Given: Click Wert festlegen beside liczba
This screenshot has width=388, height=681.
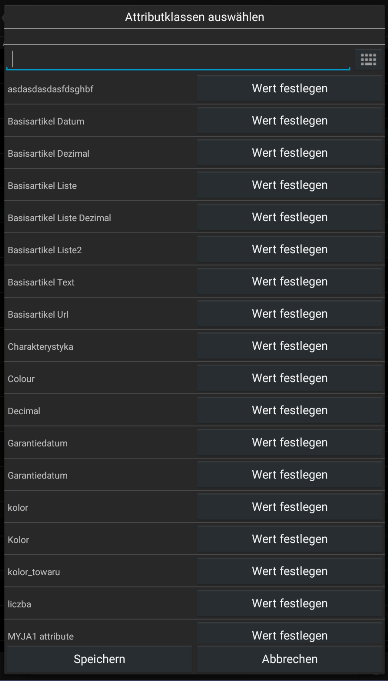Looking at the screenshot, I should (x=289, y=603).
